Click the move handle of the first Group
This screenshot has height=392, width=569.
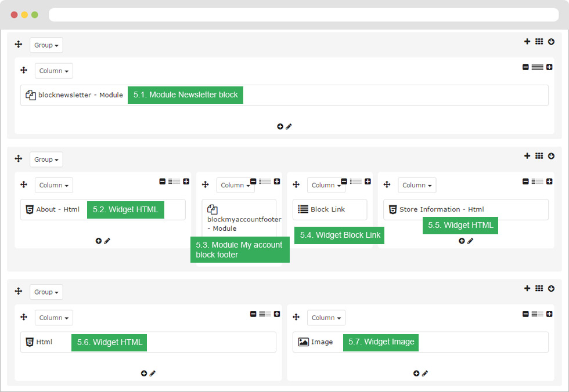coord(19,45)
